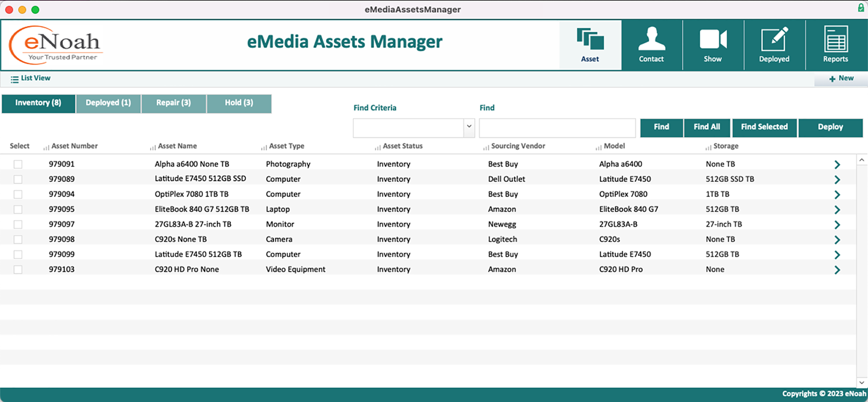The image size is (868, 402).
Task: Open the Show module camera icon
Action: (x=713, y=39)
